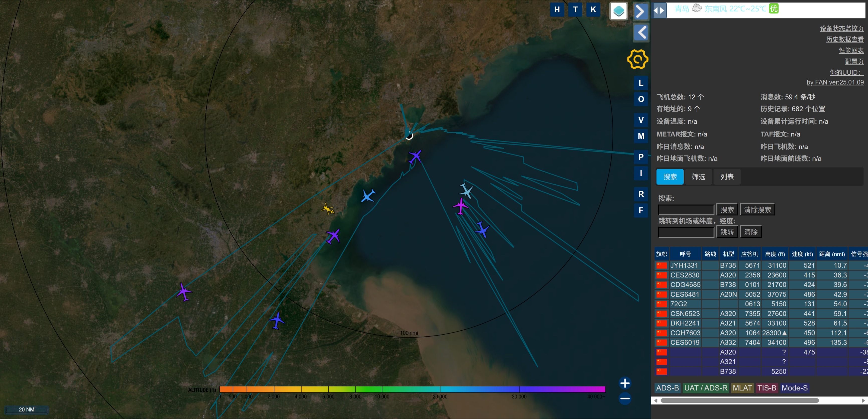Click the cloudy weather icon for 青岛
868x419 pixels.
point(696,9)
